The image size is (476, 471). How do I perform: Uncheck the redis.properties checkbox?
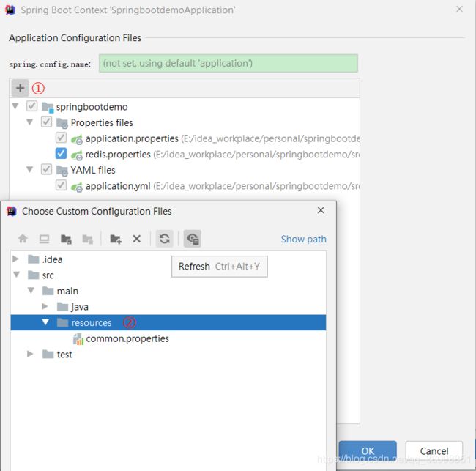point(61,153)
